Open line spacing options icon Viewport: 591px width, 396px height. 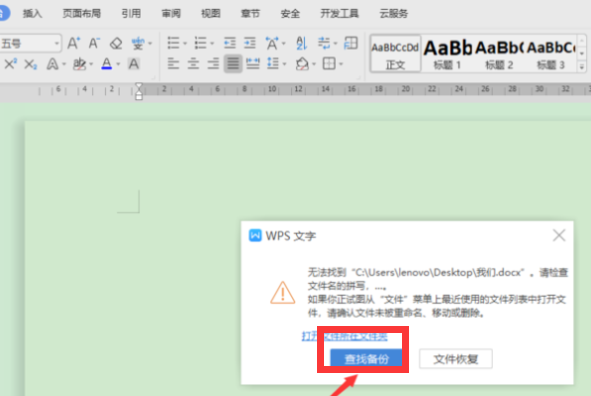(x=273, y=64)
